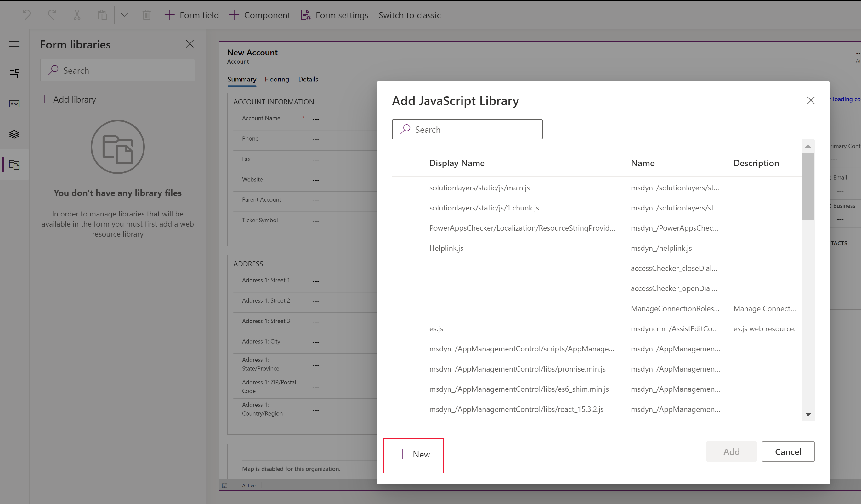Viewport: 861px width, 504px height.
Task: Search for a JavaScript library by name
Action: (x=467, y=129)
